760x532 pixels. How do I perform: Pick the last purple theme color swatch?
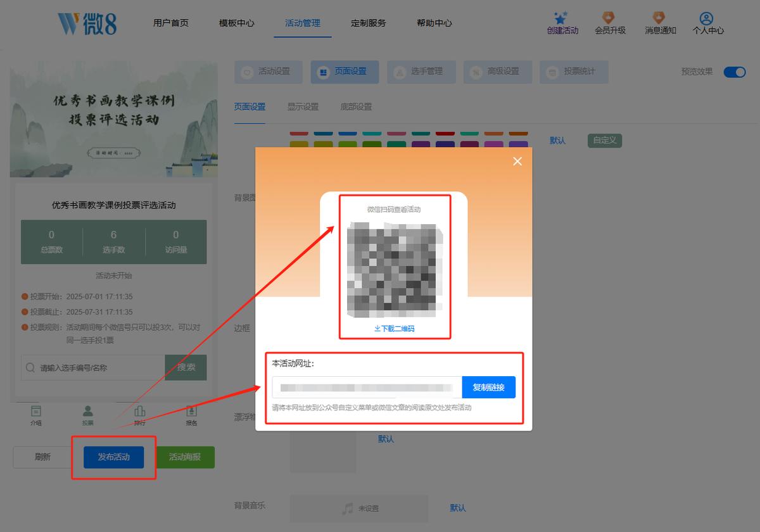pos(517,145)
